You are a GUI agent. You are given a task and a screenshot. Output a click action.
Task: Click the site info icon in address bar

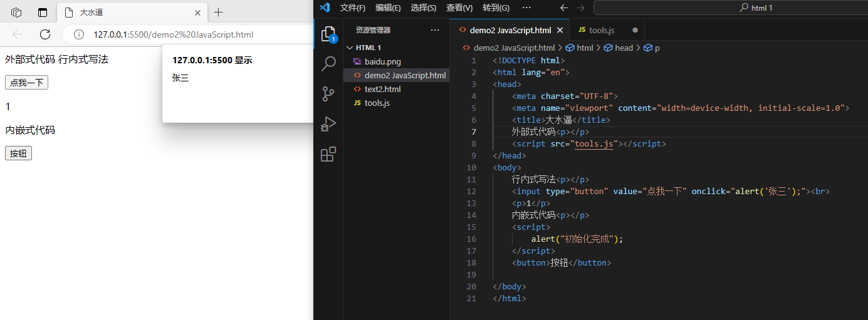[x=79, y=34]
